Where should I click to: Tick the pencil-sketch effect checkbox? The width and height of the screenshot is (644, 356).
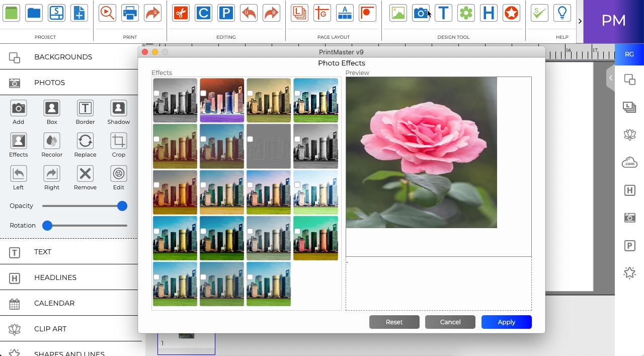pos(250,139)
